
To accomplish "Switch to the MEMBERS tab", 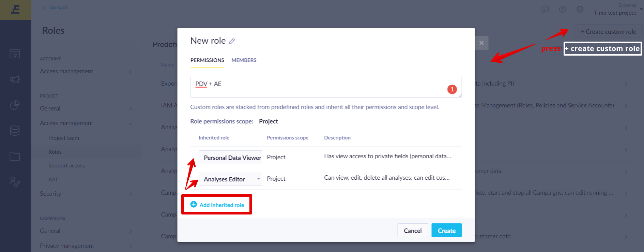I will 244,60.
